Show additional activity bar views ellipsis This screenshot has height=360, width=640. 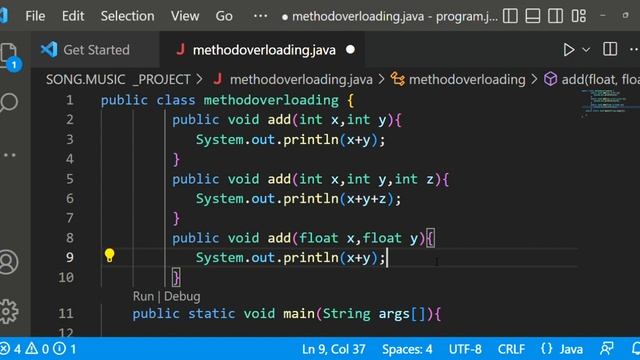pos(9,155)
